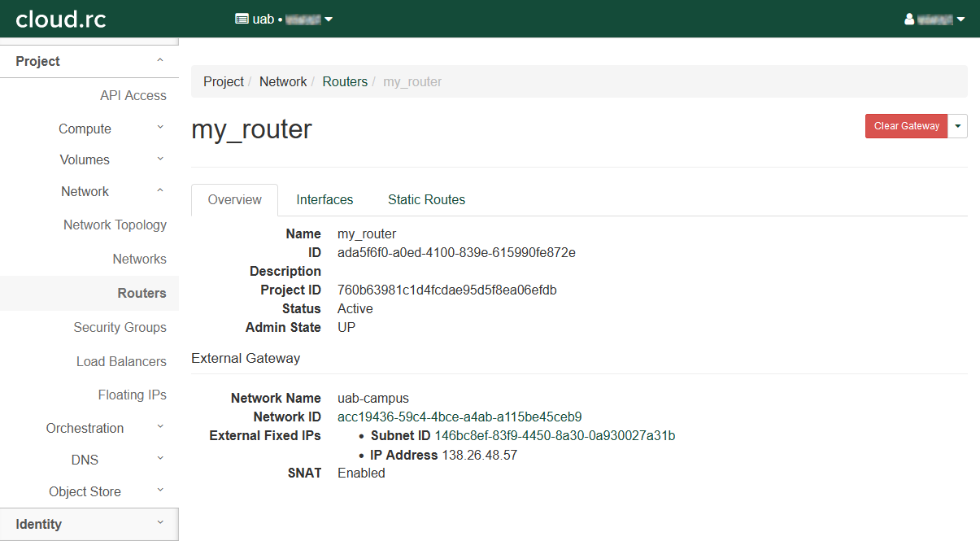Expand the Compute menu group
Screen dimensions: 980x541
[x=89, y=129]
